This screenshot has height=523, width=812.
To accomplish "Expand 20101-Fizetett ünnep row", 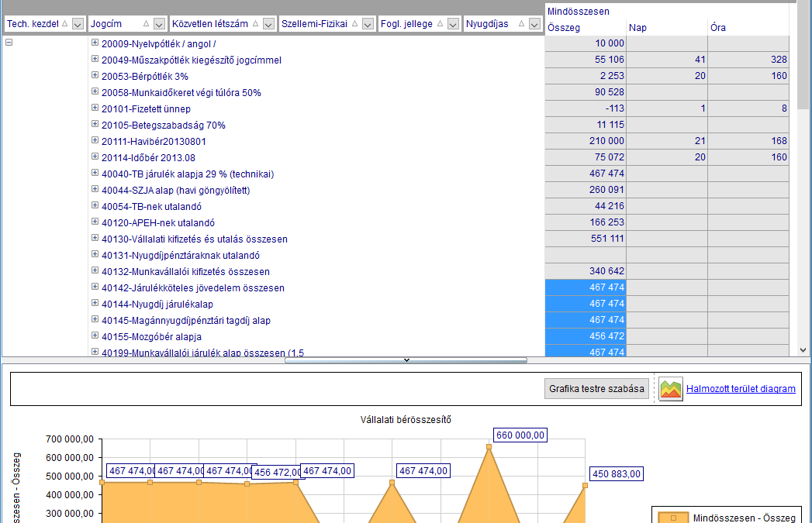I will point(95,108).
